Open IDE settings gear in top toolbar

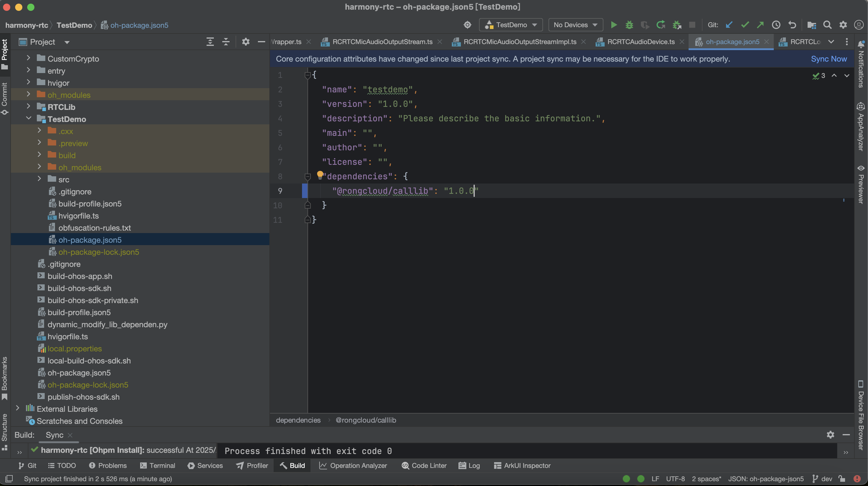pyautogui.click(x=843, y=25)
